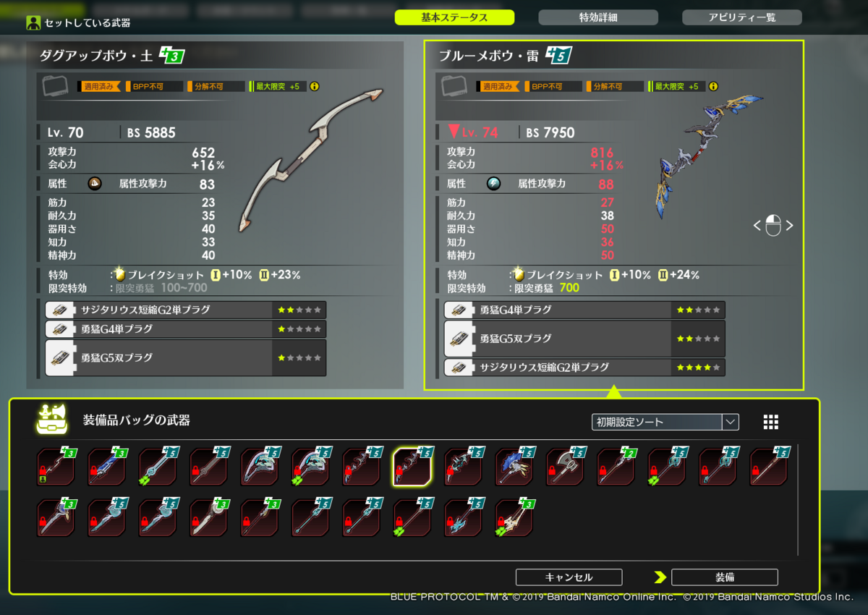Click the 攻撃力 value 652
The image size is (868, 615).
tap(203, 153)
